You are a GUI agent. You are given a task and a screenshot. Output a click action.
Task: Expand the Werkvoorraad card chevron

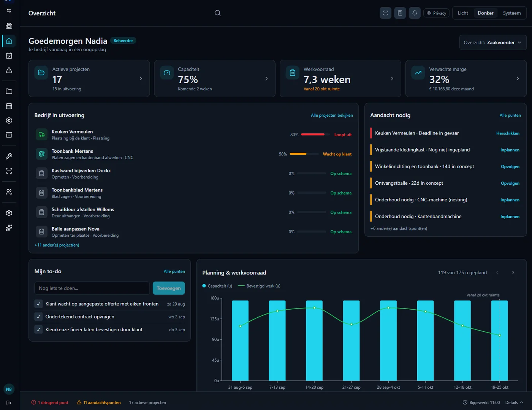point(392,79)
